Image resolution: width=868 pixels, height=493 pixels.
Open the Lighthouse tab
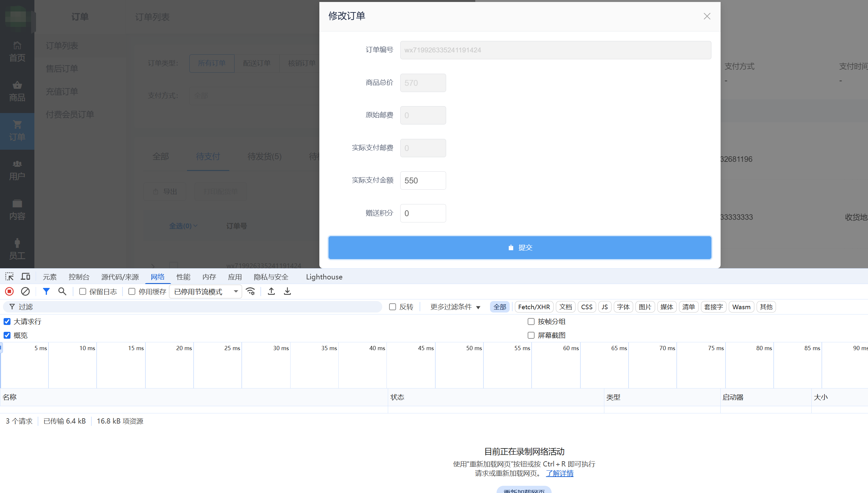(x=324, y=277)
